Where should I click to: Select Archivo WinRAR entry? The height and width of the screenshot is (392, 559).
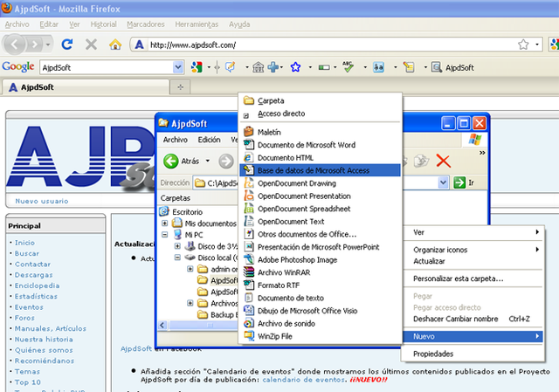click(321, 272)
